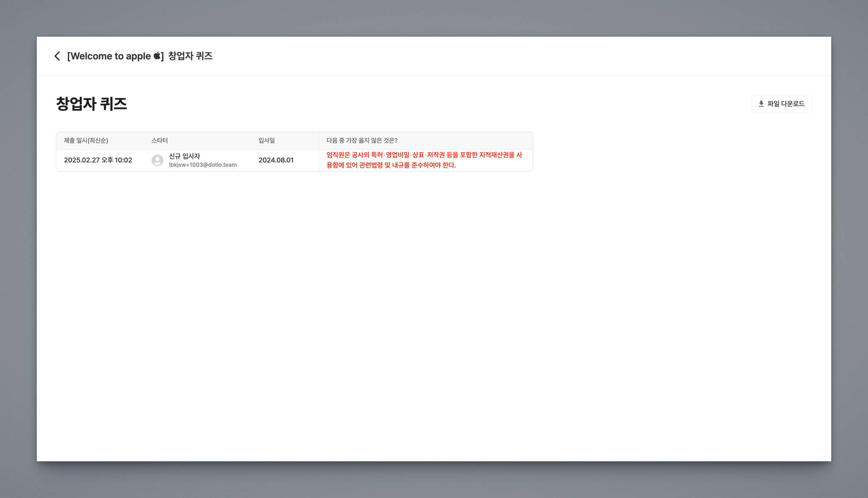The width and height of the screenshot is (868, 498).
Task: Click the back chevron arrow
Action: (x=57, y=56)
